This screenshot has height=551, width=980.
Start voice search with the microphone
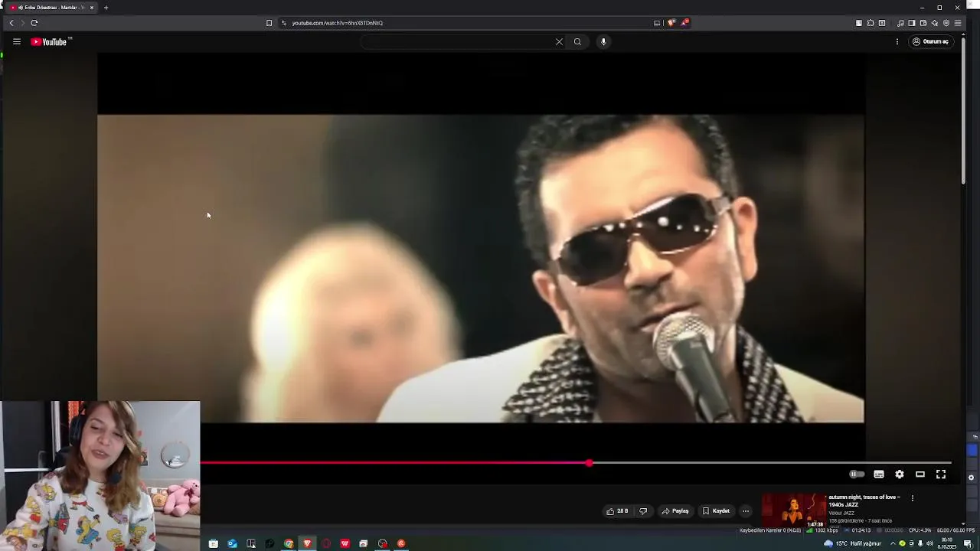(603, 41)
